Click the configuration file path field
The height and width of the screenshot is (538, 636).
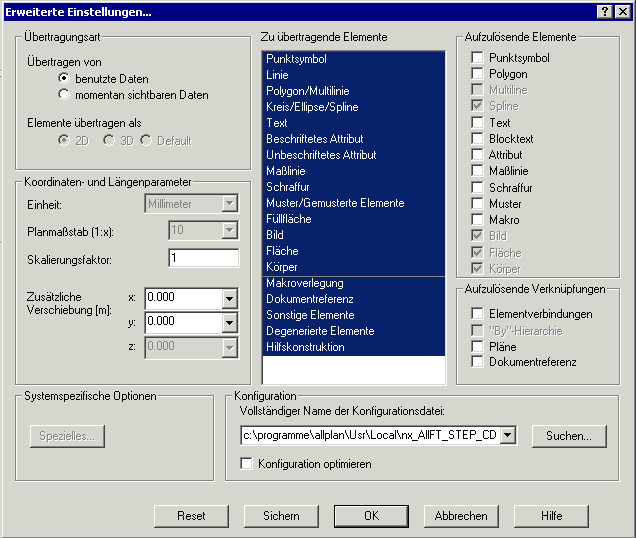[x=371, y=435]
